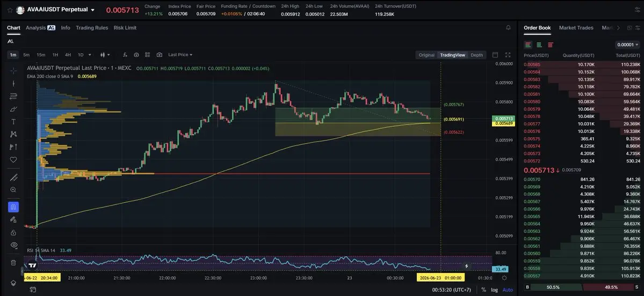
Task: Click ask price 0.00572 row
Action: point(582,161)
